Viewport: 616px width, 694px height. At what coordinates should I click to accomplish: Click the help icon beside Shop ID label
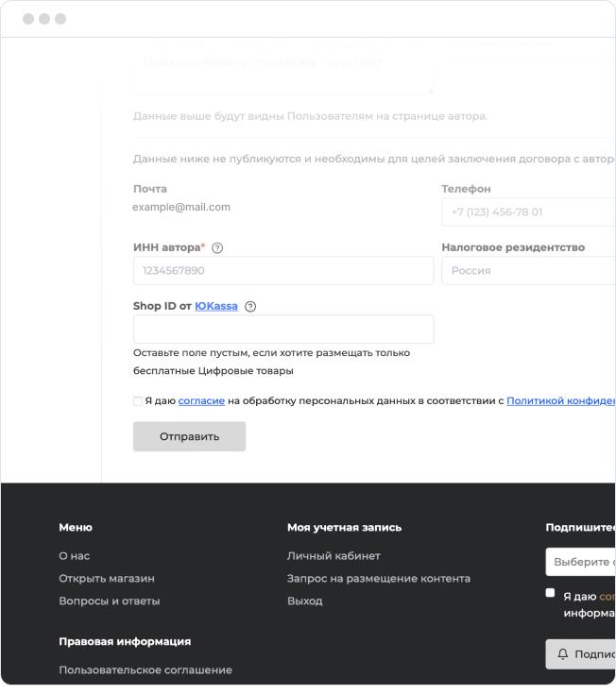point(250,307)
